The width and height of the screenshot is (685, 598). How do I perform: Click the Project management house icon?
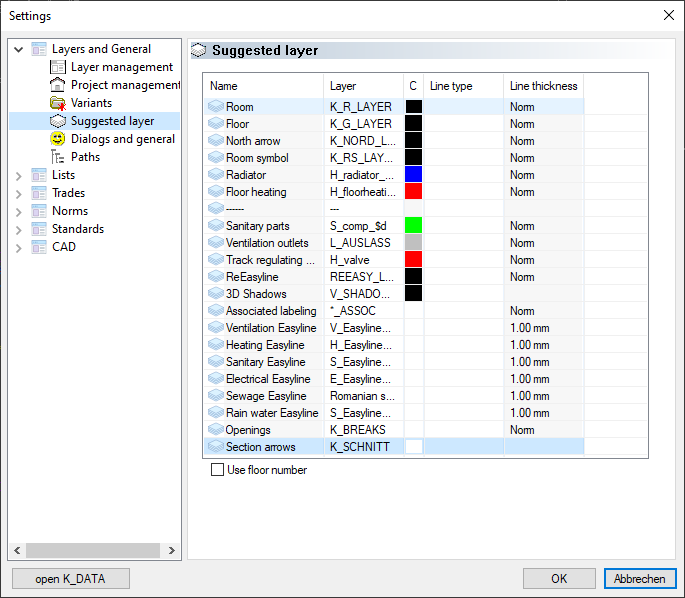pos(58,85)
